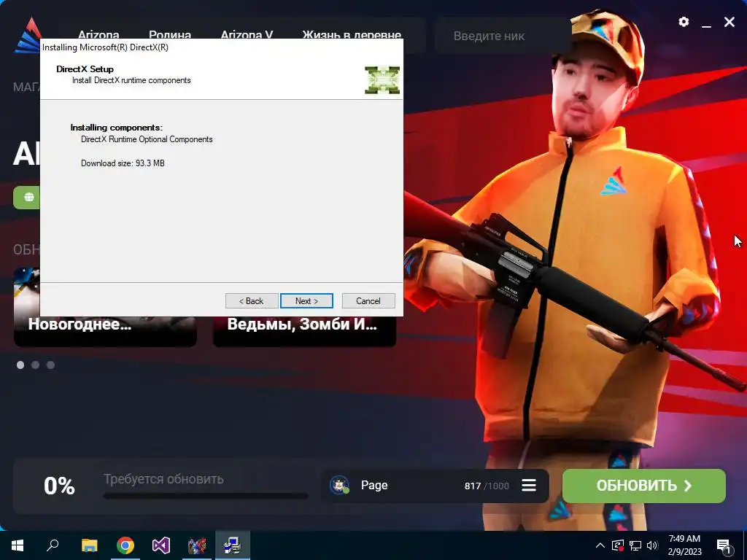Show hidden system tray icons
This screenshot has width=747, height=560.
pos(600,545)
